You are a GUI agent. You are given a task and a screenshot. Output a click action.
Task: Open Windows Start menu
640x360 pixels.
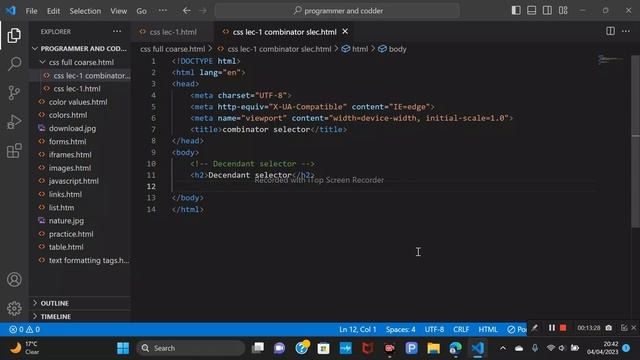123,348
